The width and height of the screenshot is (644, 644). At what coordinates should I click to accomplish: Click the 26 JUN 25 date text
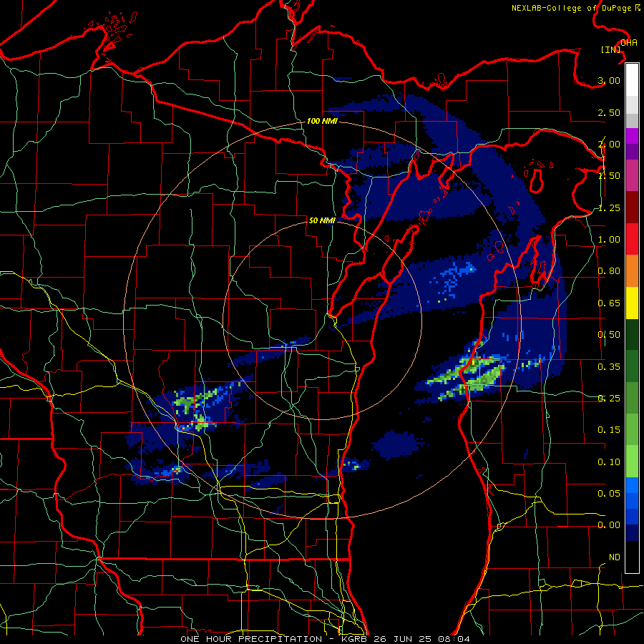click(403, 639)
